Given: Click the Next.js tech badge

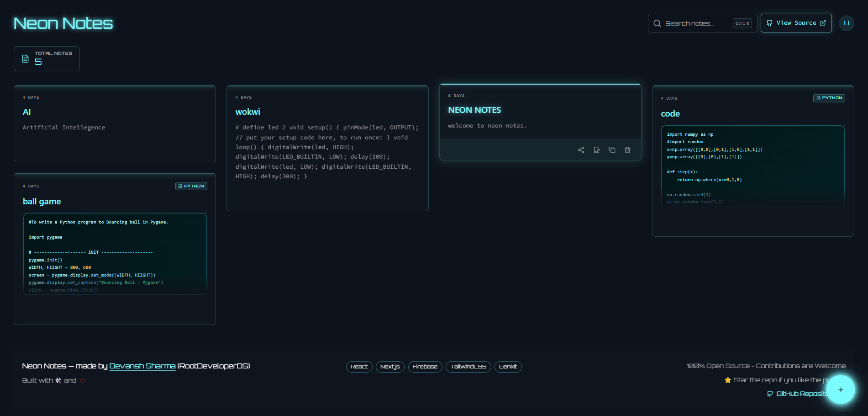Looking at the screenshot, I should (x=390, y=367).
